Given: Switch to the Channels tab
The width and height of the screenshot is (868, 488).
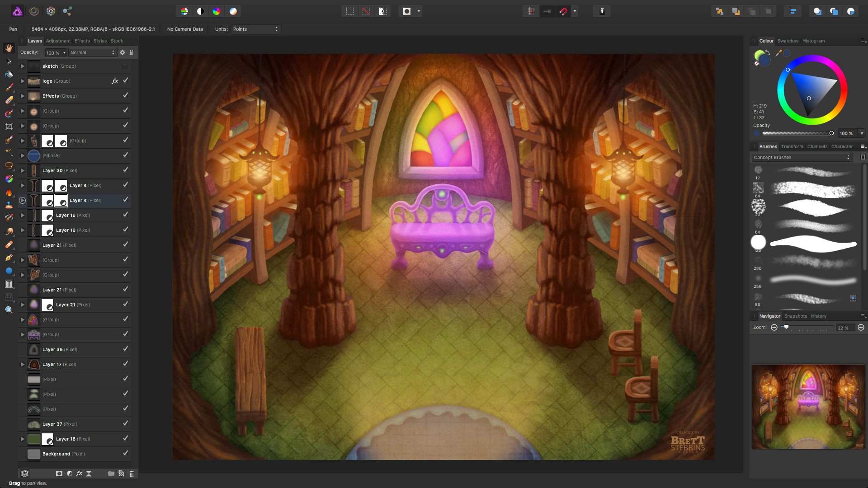Looking at the screenshot, I should [x=817, y=146].
